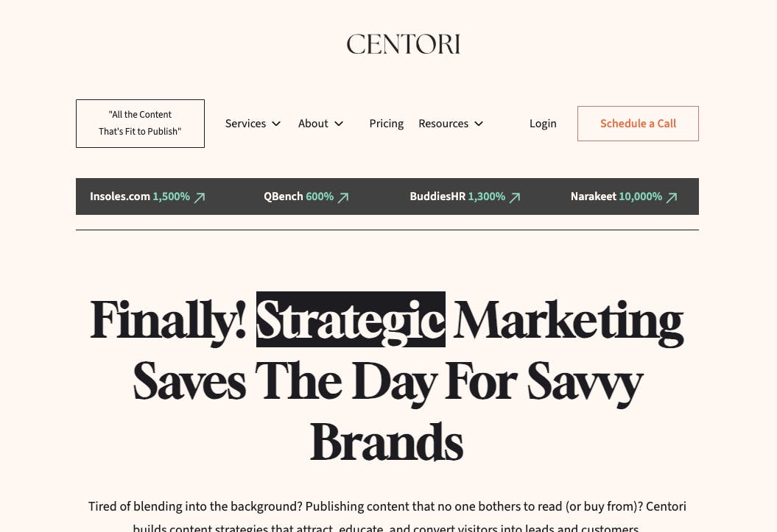Viewport: 777px width, 532px height.
Task: Click the highlighted word Strategic in the headline
Action: point(351,319)
